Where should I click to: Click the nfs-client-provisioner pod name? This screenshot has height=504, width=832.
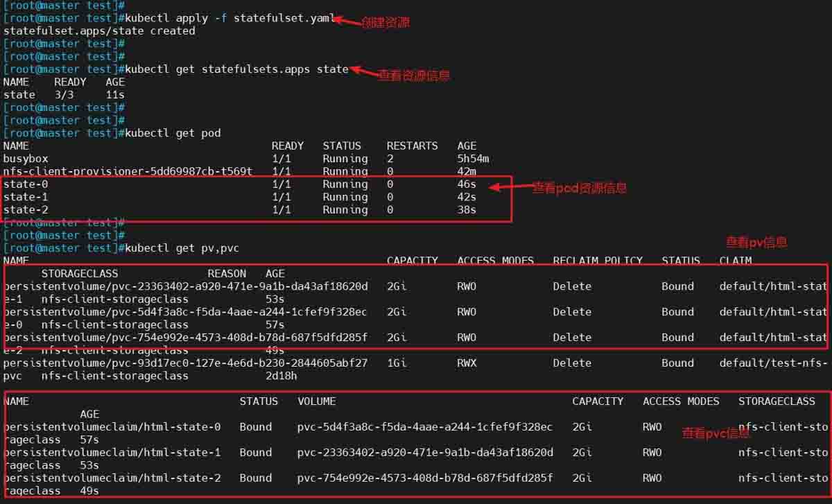pyautogui.click(x=128, y=171)
